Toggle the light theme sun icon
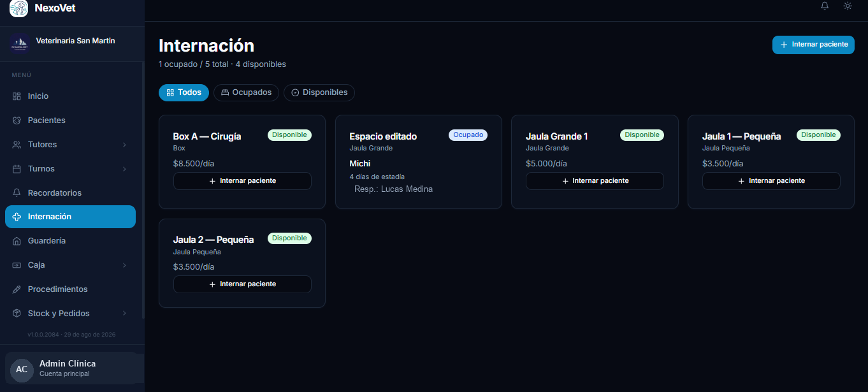 848,6
